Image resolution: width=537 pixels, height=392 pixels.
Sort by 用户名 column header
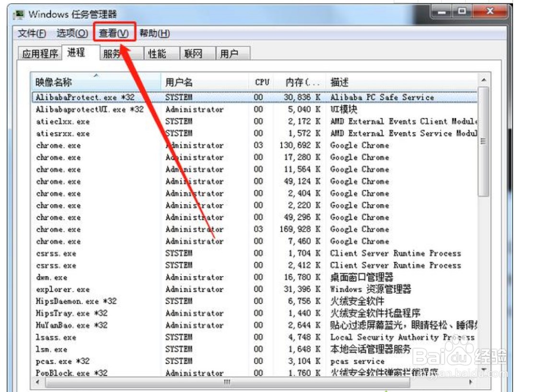coord(204,82)
